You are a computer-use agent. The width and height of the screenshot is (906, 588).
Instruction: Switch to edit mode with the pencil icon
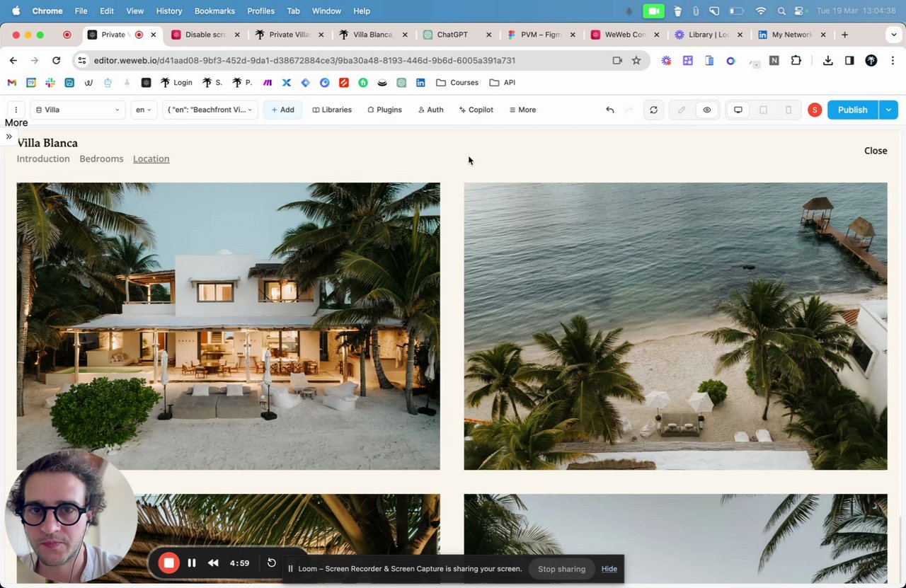pos(682,110)
